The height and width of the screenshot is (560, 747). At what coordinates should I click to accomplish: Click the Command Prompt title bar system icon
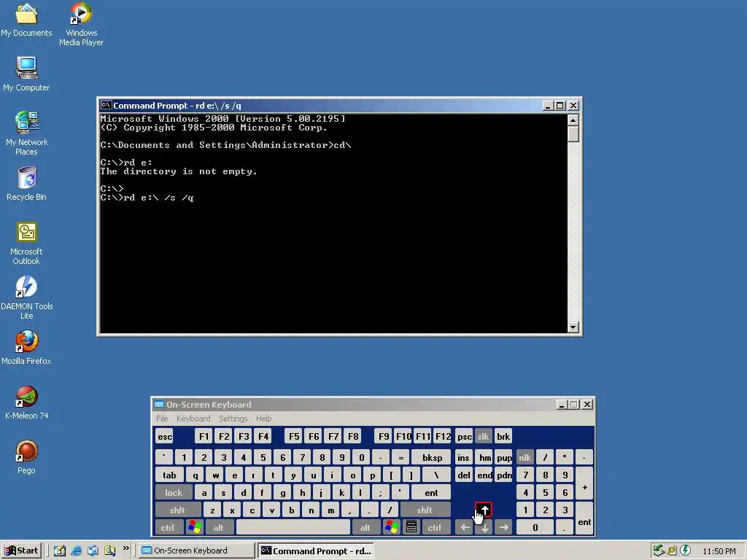(x=106, y=105)
